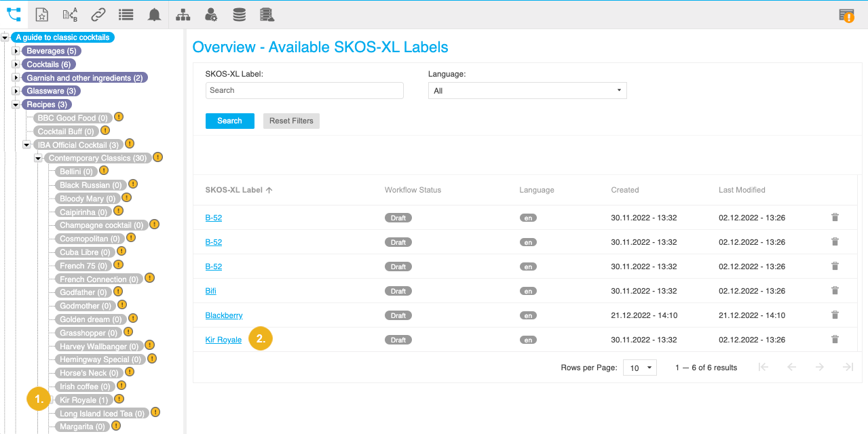Screen dimensions: 868x434
Task: Open the orange alert indicator top right
Action: point(846,14)
